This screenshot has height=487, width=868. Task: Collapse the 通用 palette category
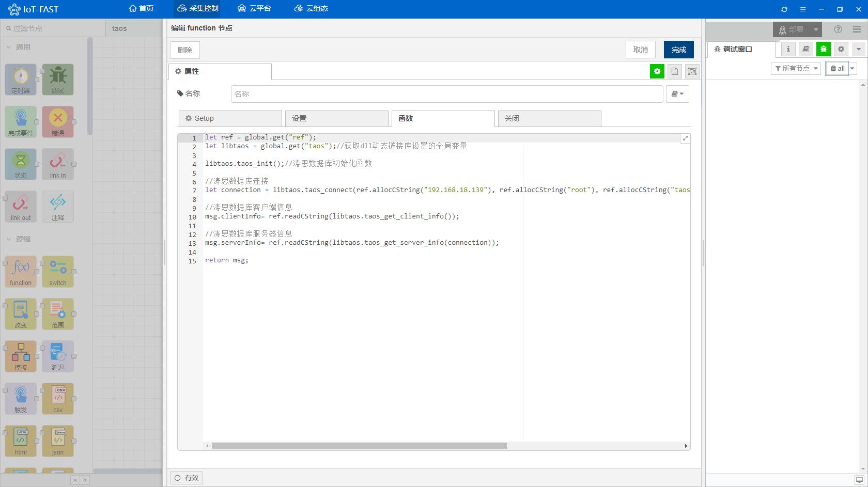pyautogui.click(x=19, y=47)
